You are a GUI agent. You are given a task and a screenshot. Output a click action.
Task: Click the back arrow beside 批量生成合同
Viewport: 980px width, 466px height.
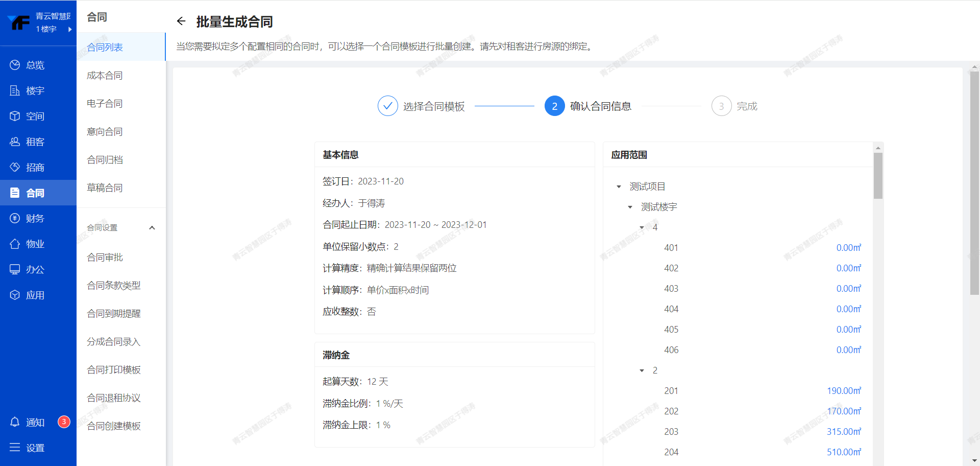[181, 21]
